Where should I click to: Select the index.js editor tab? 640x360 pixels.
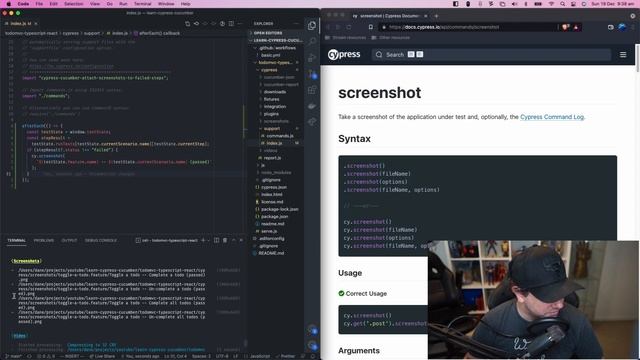[x=21, y=24]
